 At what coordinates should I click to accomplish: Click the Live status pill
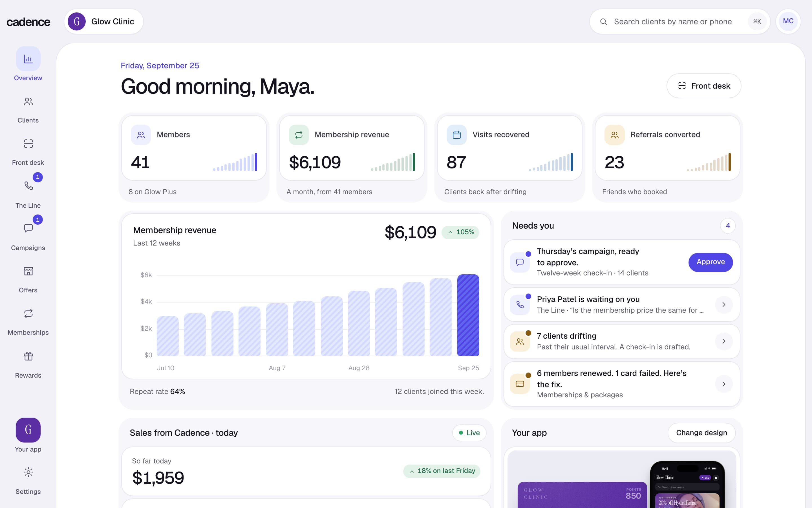click(469, 433)
